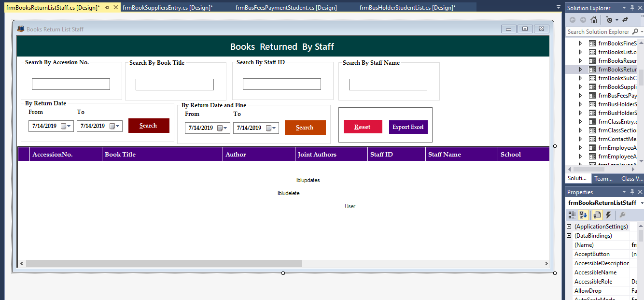Click the data grid horizontal scrollbar thumb
This screenshot has height=300, width=644.
[164, 264]
